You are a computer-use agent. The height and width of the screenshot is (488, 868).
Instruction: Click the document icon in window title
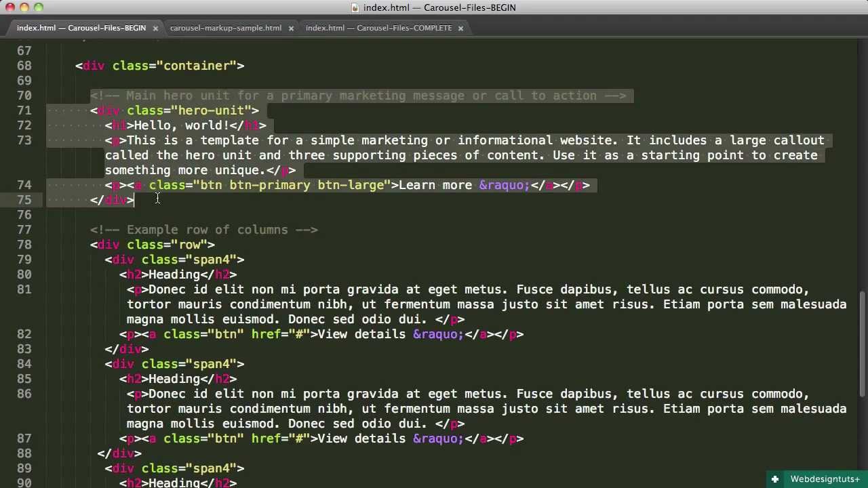[x=355, y=7]
